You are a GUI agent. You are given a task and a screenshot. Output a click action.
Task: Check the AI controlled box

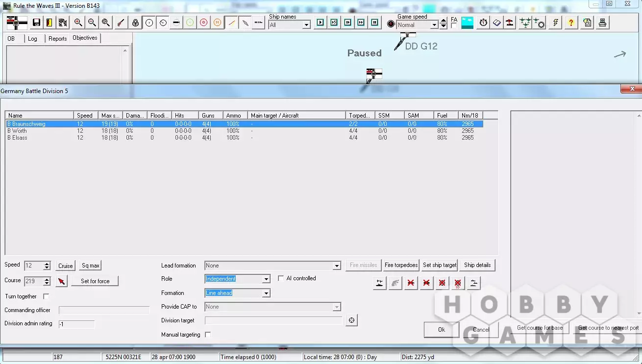[x=281, y=278]
